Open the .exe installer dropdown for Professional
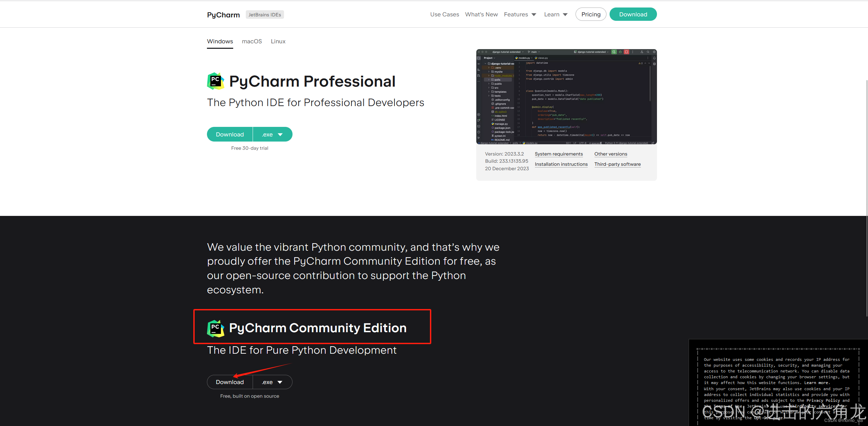The height and width of the screenshot is (426, 868). 272,134
